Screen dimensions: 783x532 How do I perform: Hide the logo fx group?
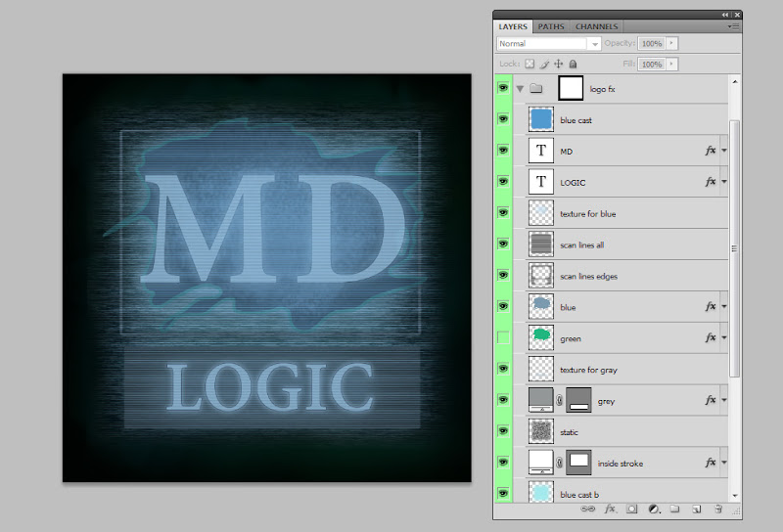(x=503, y=88)
